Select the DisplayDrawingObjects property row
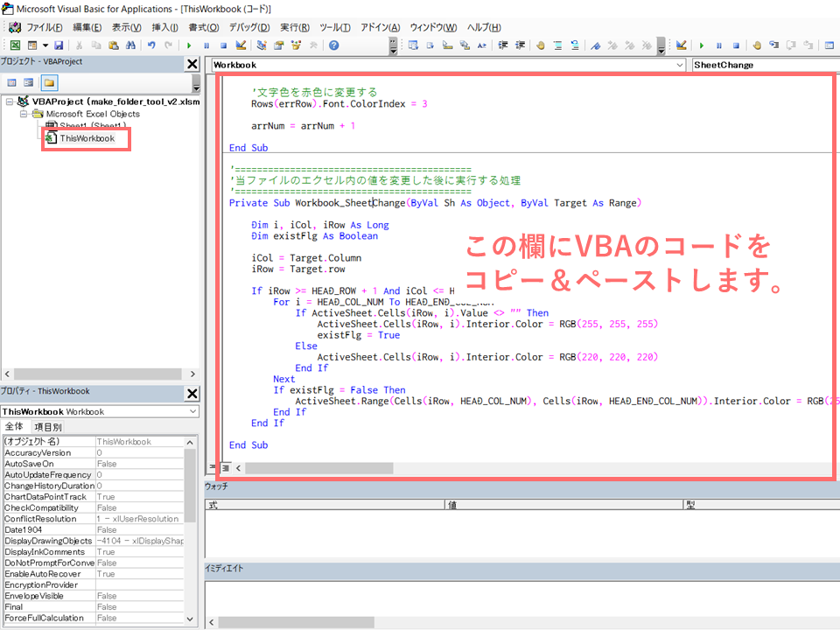This screenshot has height=630, width=840. [94, 541]
